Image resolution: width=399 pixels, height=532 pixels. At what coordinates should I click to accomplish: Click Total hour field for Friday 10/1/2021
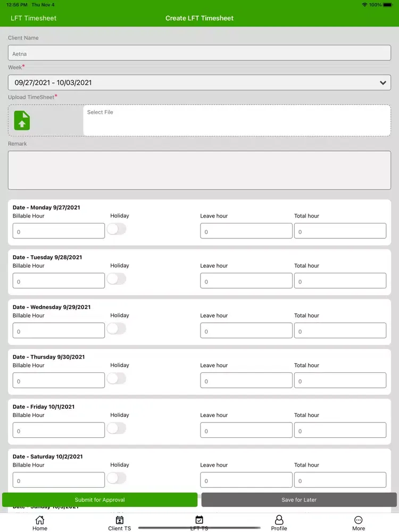coord(340,430)
